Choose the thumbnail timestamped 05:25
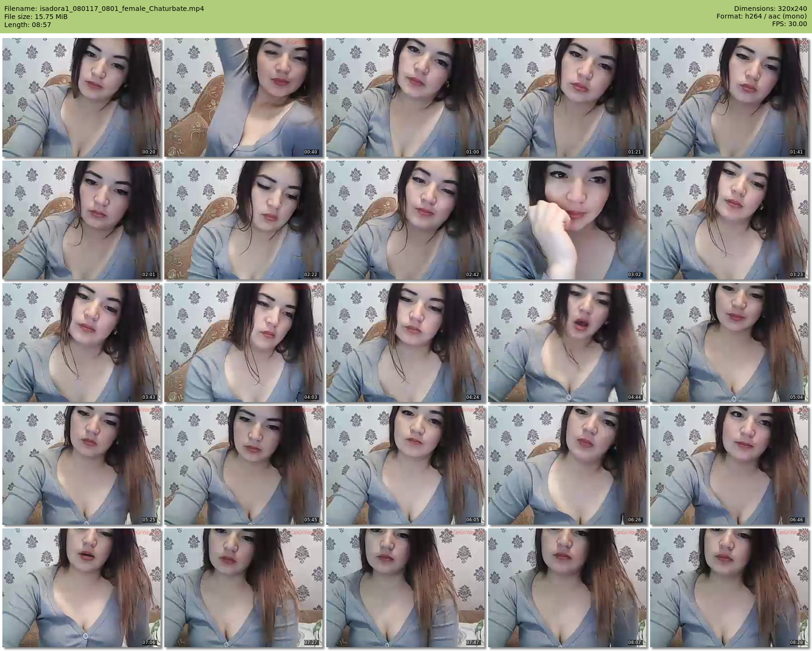The width and height of the screenshot is (812, 651). (x=82, y=465)
